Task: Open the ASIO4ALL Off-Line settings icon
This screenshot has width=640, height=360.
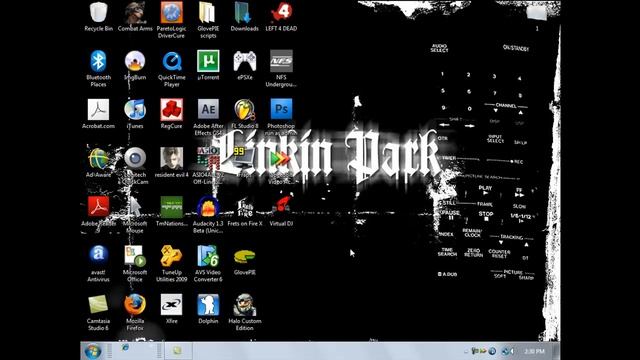Action: pos(208,166)
